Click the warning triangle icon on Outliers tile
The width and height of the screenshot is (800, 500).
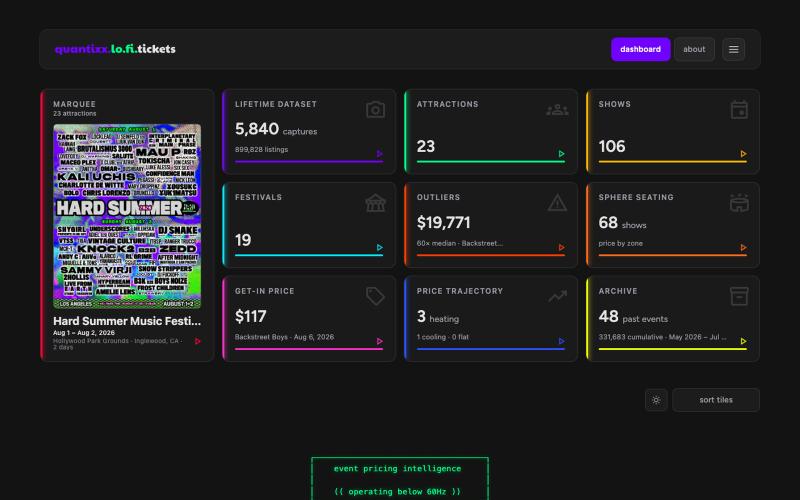[x=557, y=203]
